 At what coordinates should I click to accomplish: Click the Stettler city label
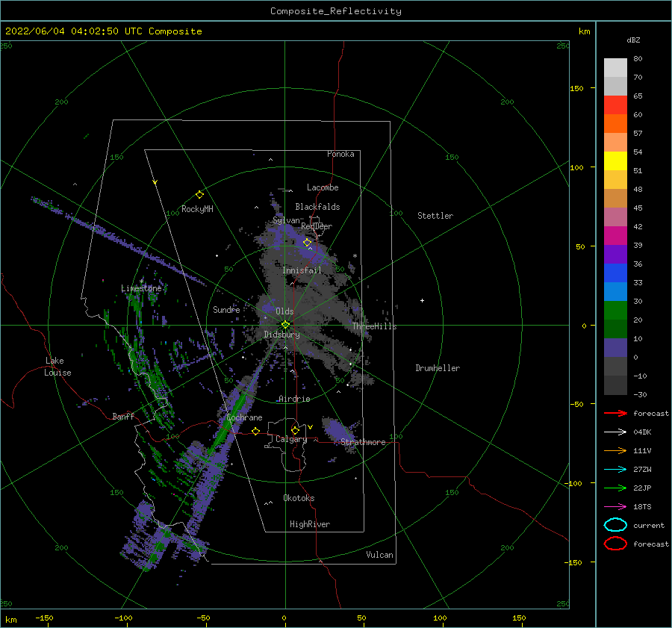pos(435,216)
